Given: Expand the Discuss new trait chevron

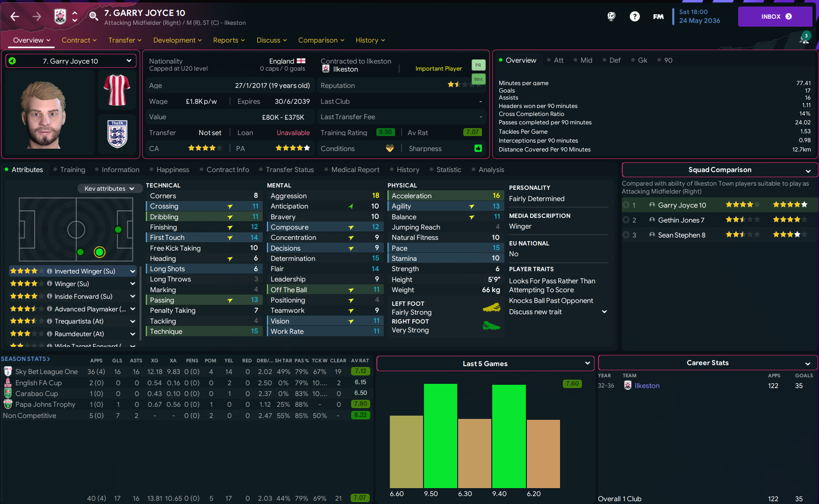Looking at the screenshot, I should tap(604, 312).
